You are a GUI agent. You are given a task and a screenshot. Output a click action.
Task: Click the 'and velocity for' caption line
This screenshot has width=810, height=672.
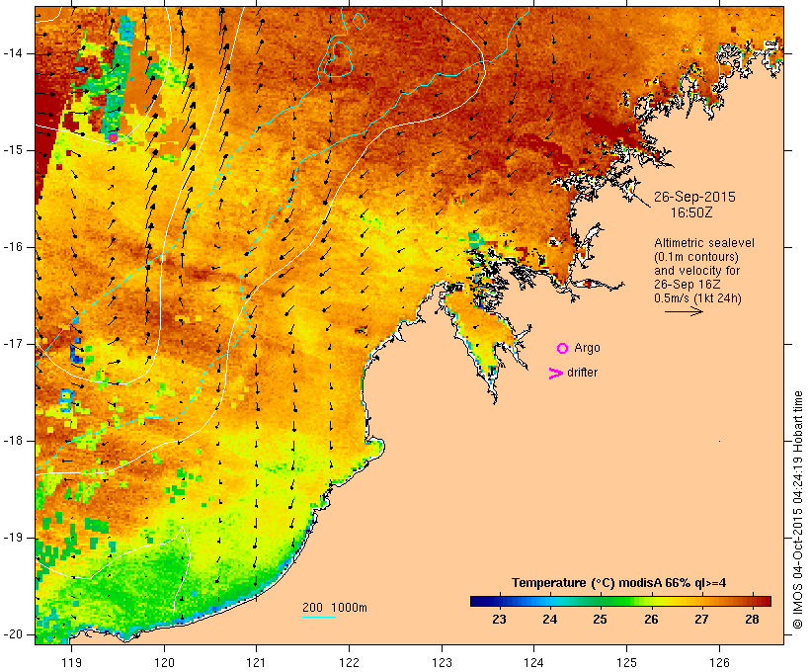click(x=696, y=271)
